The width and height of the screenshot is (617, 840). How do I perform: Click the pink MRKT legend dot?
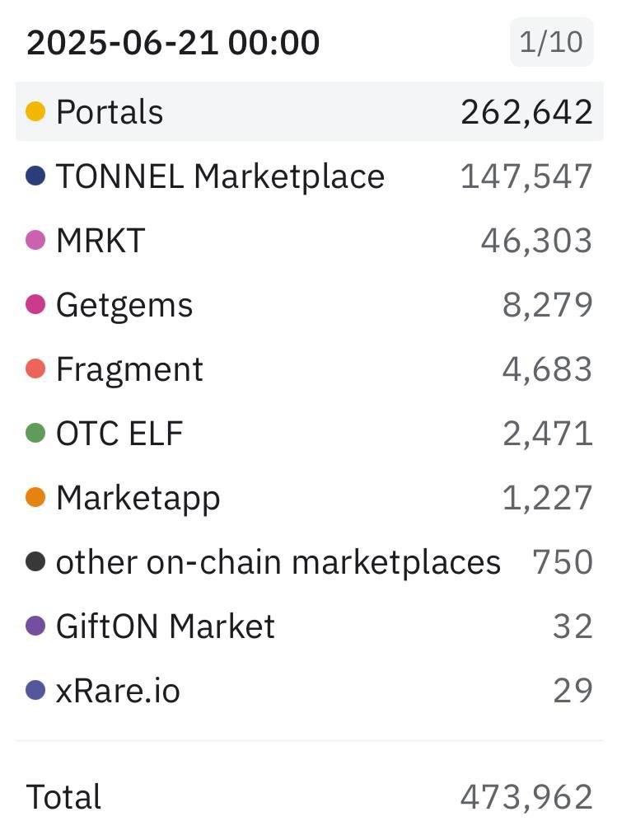click(35, 240)
